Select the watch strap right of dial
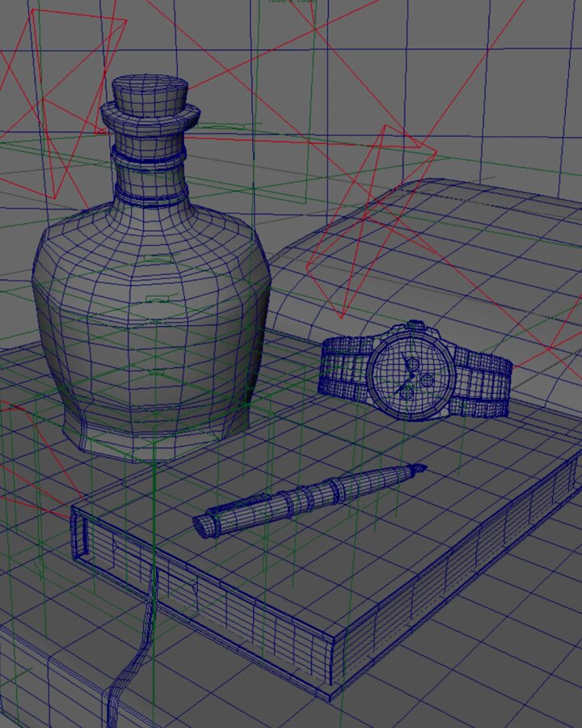 tap(483, 383)
